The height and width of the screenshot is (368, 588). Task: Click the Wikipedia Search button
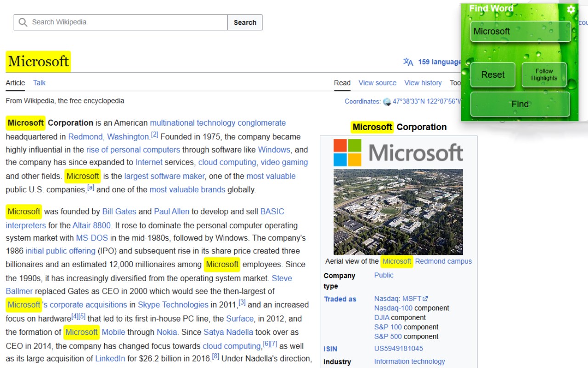[x=245, y=22]
